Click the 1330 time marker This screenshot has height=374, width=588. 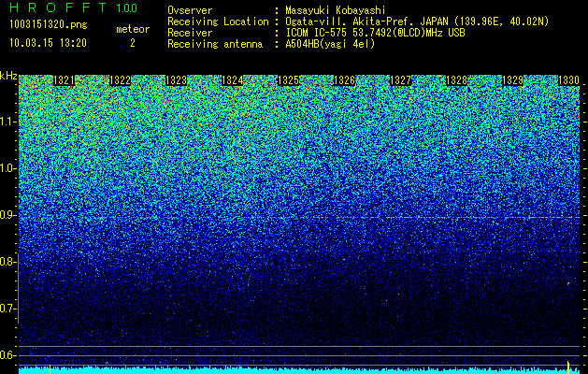point(569,80)
